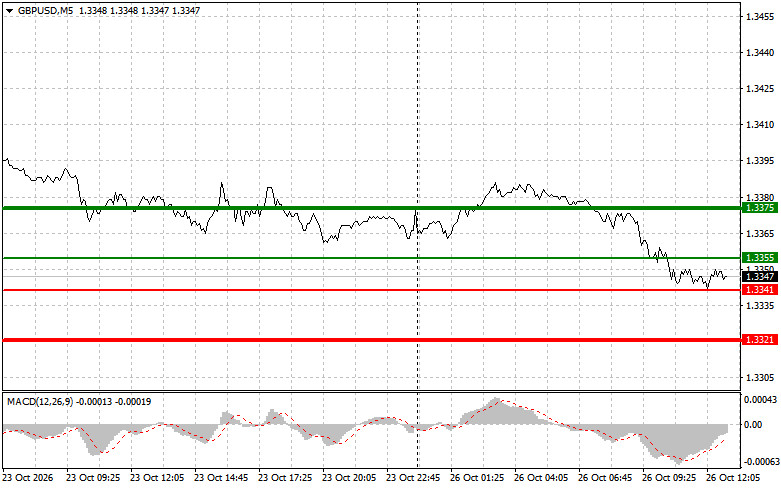The image size is (781, 489).
Task: Click the 1.3305 price scale value
Action: pos(760,377)
